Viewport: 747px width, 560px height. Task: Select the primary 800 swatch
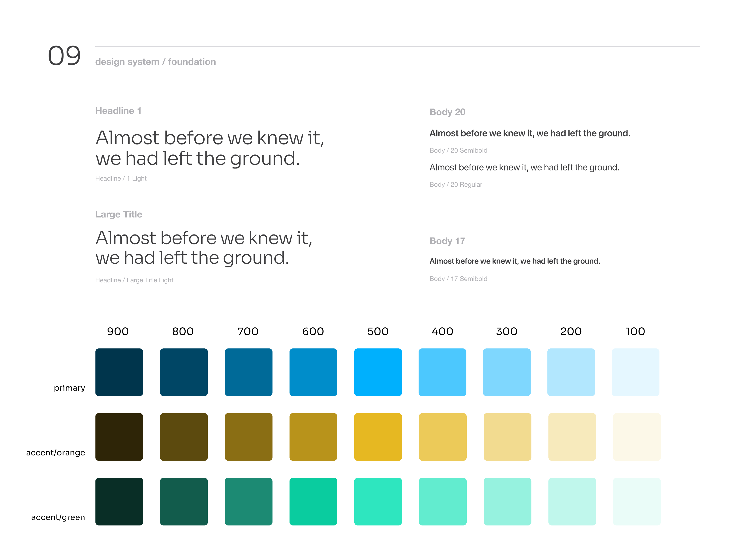click(184, 372)
